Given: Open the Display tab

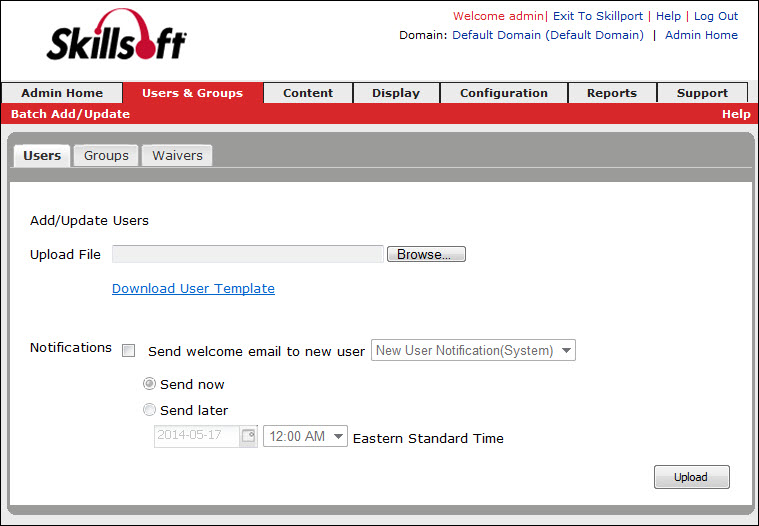Looking at the screenshot, I should tap(396, 93).
